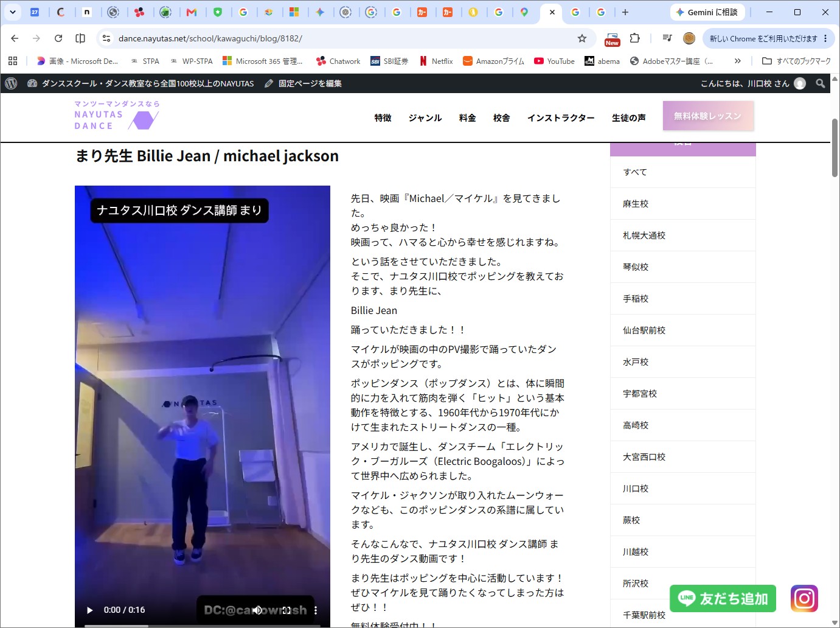Open media control icon in toolbar
The width and height of the screenshot is (840, 628).
[x=667, y=38]
